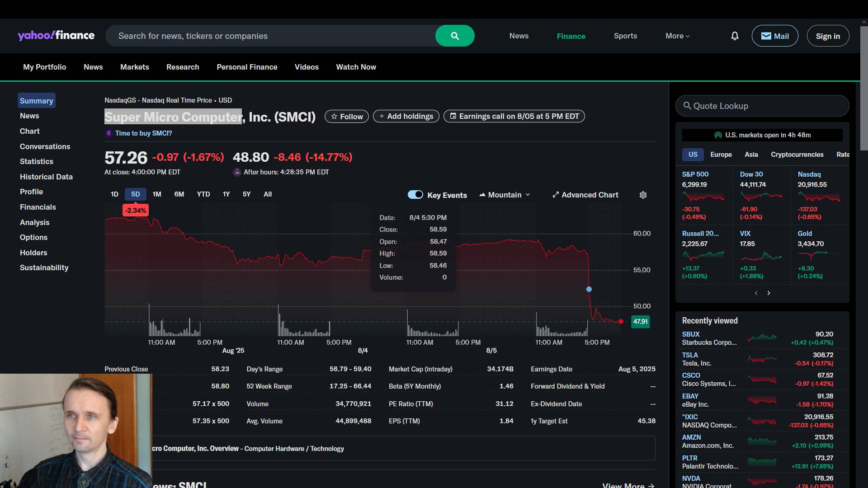
Task: Click the Follow star button
Action: 346,117
